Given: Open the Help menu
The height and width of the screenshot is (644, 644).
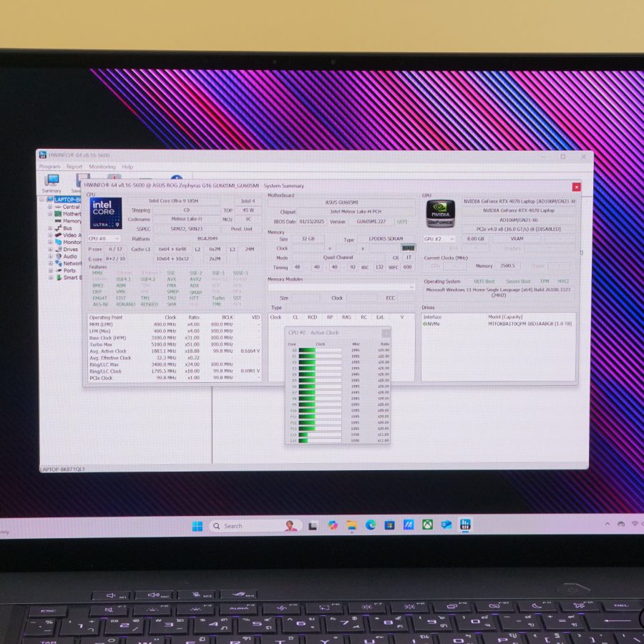Looking at the screenshot, I should click(x=127, y=167).
